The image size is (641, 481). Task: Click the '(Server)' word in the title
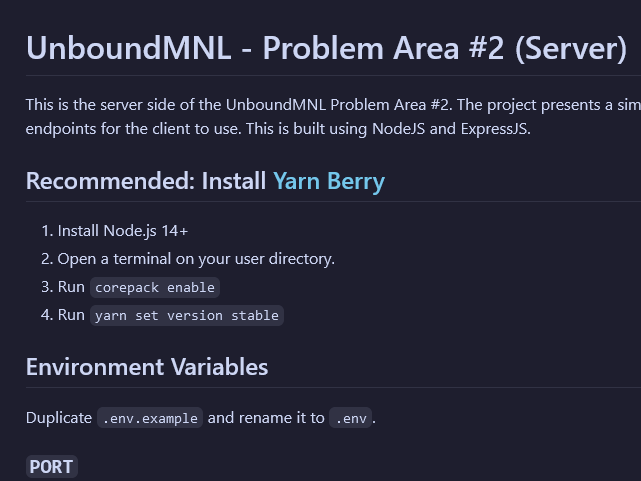(x=565, y=48)
